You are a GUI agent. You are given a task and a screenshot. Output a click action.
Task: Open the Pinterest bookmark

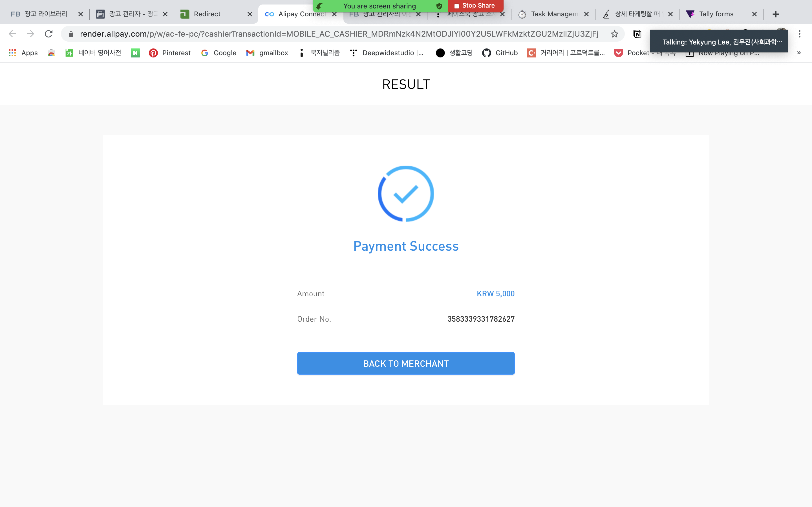point(170,53)
